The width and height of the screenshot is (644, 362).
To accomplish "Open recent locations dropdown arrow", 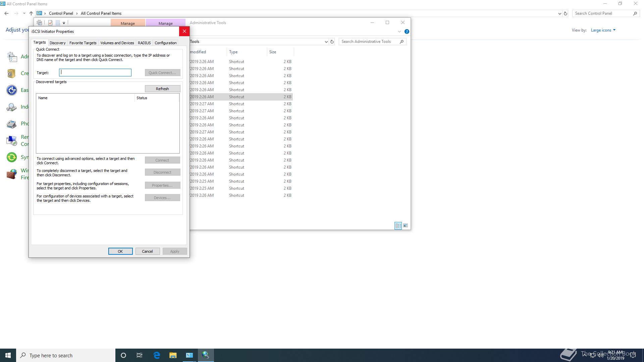I will pos(24,13).
